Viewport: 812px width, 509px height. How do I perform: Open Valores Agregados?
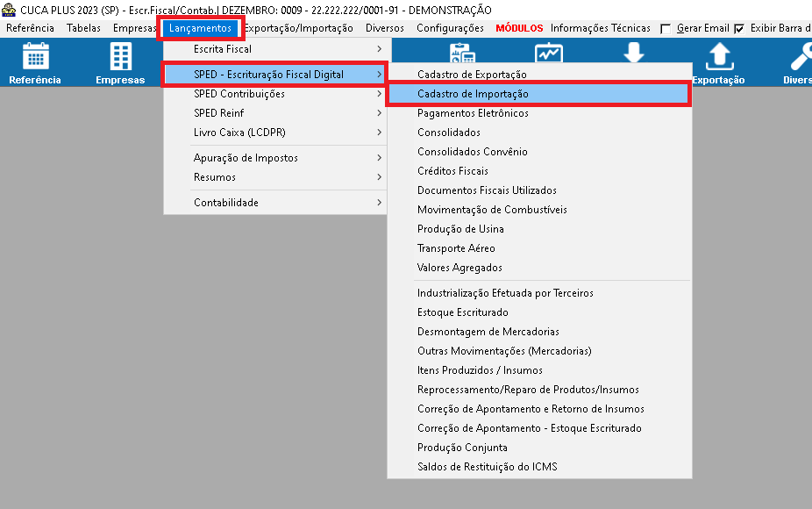click(x=539, y=268)
